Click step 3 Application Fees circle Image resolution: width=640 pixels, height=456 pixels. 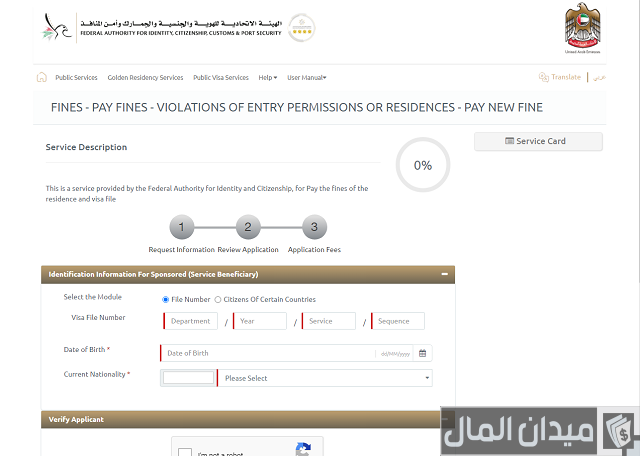(x=314, y=227)
